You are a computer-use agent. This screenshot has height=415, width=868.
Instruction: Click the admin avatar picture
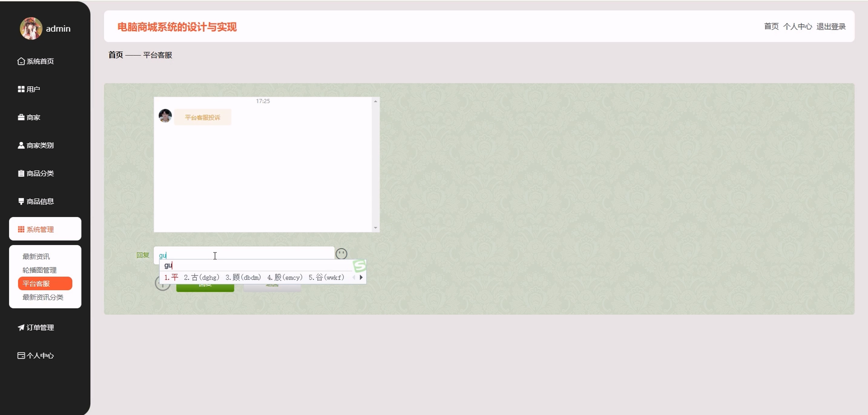tap(31, 28)
